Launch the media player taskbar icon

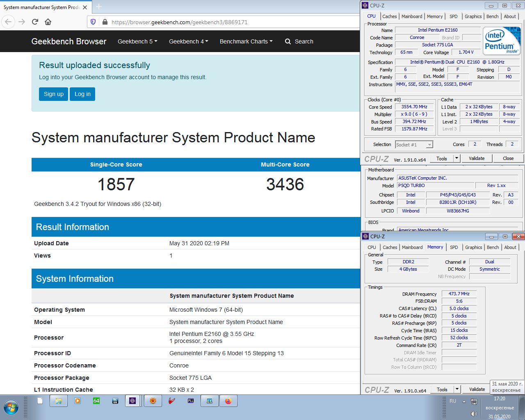(78, 401)
